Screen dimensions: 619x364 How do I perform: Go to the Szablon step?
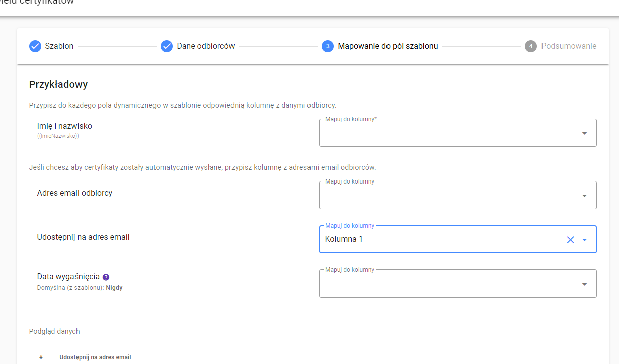pyautogui.click(x=59, y=46)
